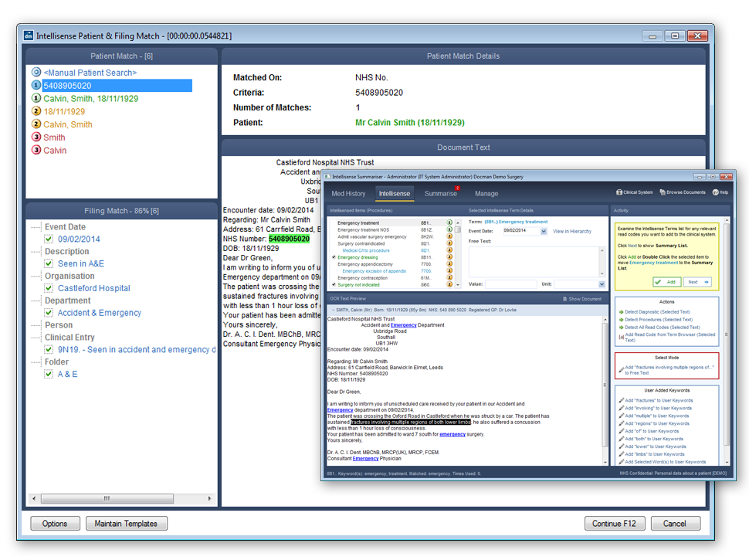Viewport: 749px width, 560px height.
Task: Click the Activity panel vertical scrollbar thumb
Action: pyautogui.click(x=727, y=334)
